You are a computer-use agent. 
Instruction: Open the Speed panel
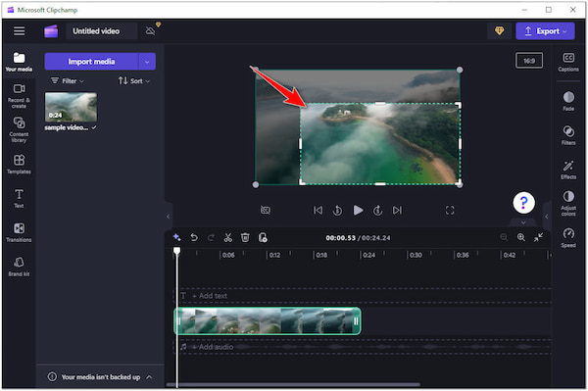tap(568, 238)
